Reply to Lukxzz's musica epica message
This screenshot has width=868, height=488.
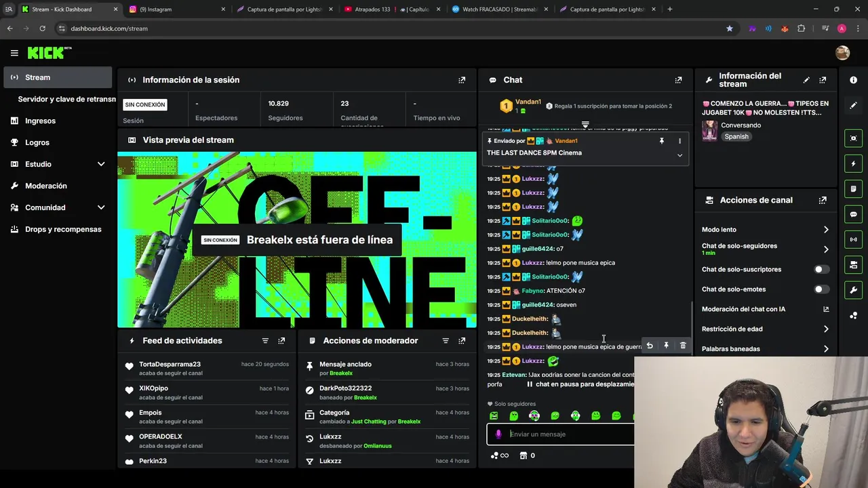(650, 346)
